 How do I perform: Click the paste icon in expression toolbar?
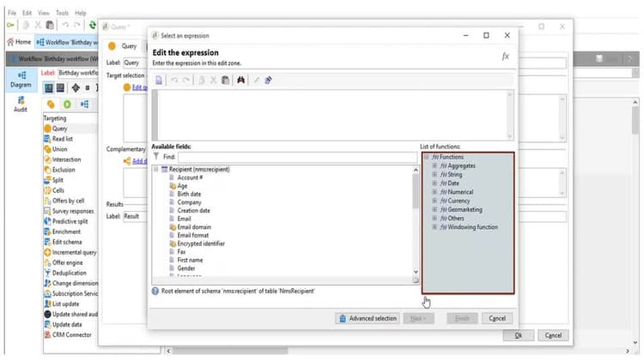(225, 80)
